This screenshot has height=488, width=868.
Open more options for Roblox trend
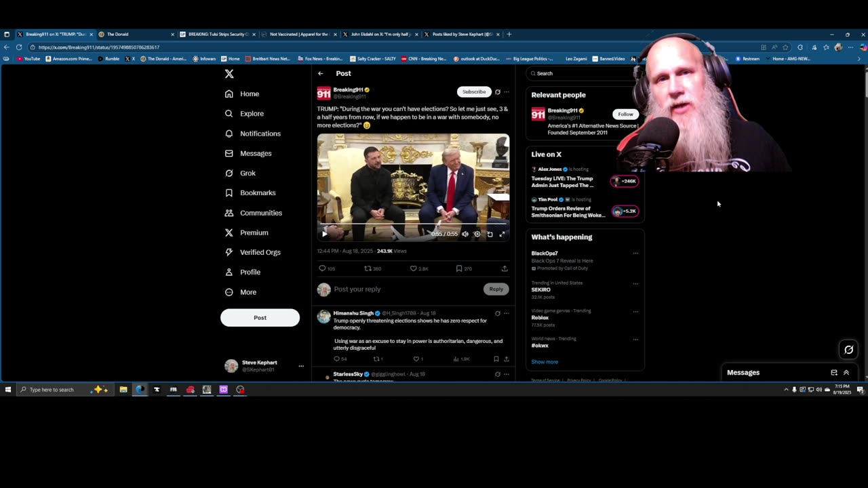(635, 312)
